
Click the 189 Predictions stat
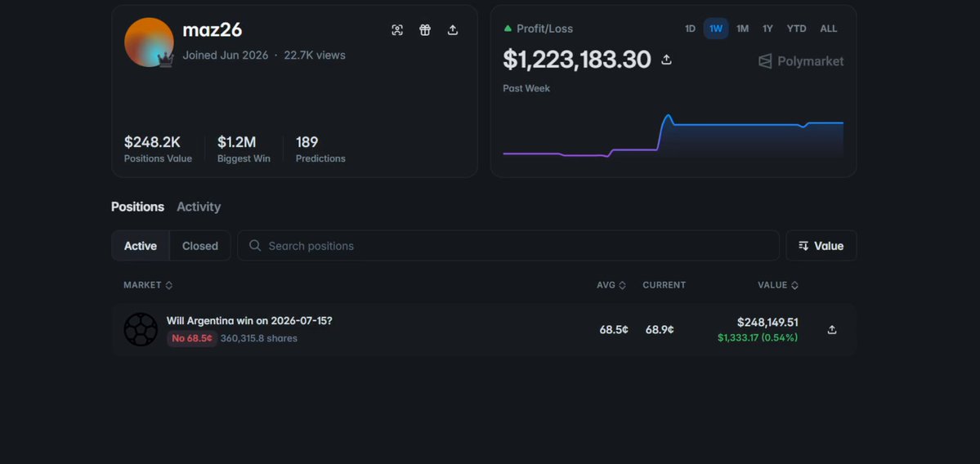click(320, 149)
